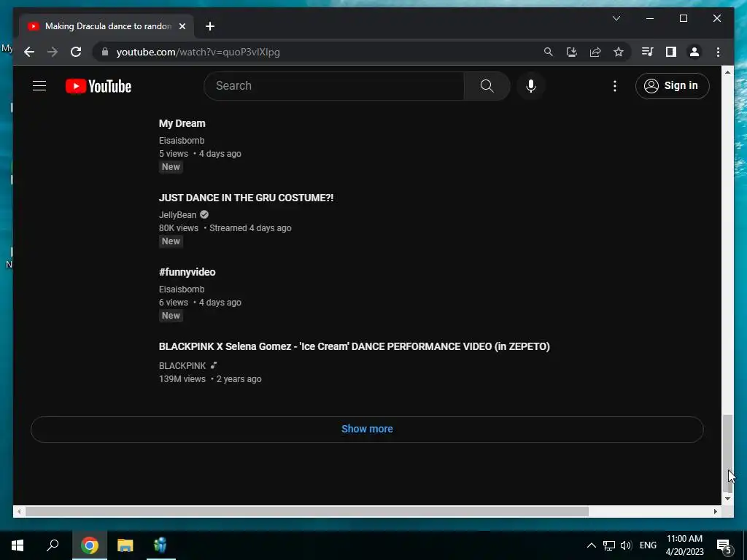Click New badge under JUST DANCE video

(171, 241)
